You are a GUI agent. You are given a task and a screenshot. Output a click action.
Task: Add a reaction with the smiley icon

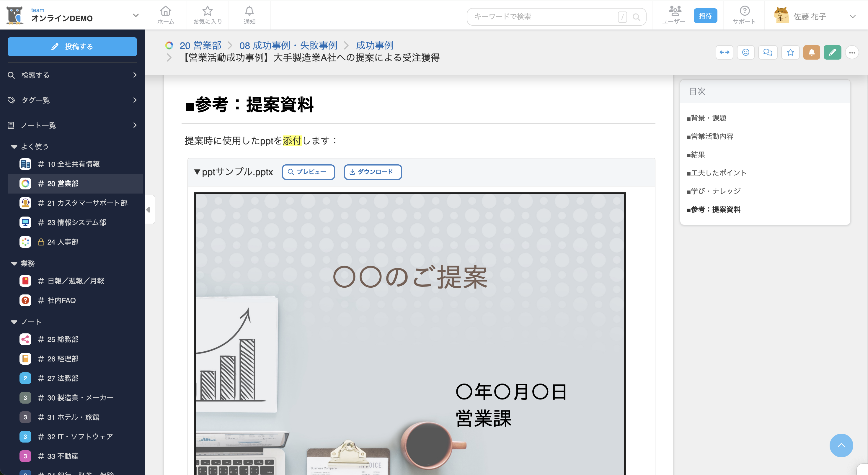pos(745,52)
